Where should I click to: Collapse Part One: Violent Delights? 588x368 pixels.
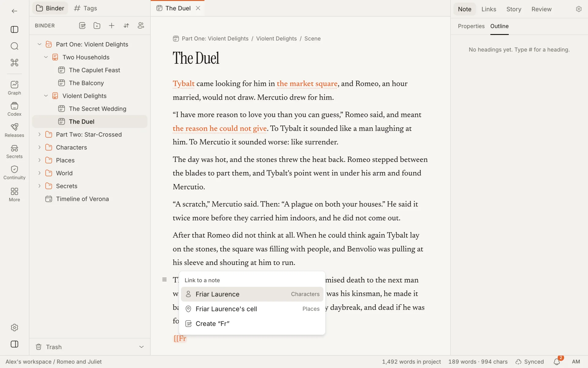tap(40, 44)
